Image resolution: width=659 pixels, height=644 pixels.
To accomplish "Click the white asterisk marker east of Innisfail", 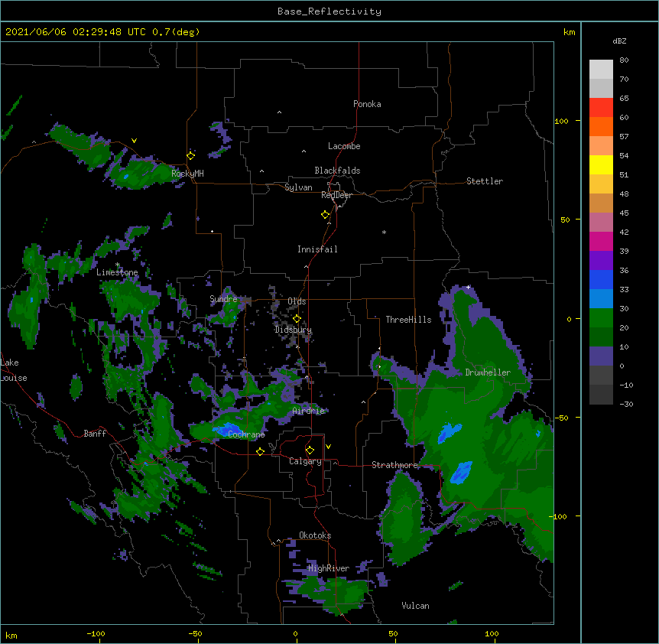I will (x=384, y=232).
